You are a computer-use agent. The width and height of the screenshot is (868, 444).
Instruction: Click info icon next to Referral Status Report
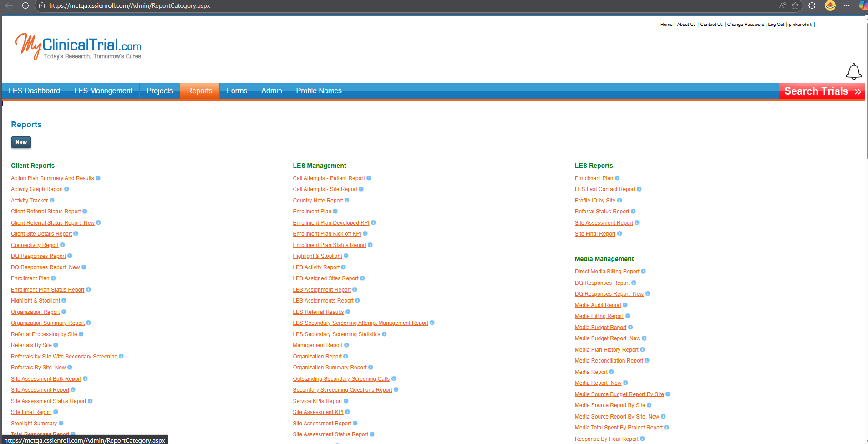click(633, 211)
